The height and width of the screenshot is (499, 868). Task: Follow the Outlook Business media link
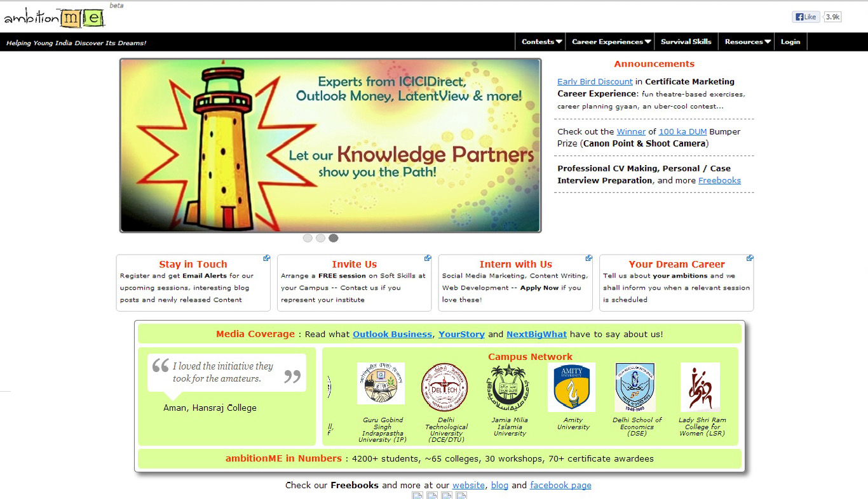tap(392, 334)
